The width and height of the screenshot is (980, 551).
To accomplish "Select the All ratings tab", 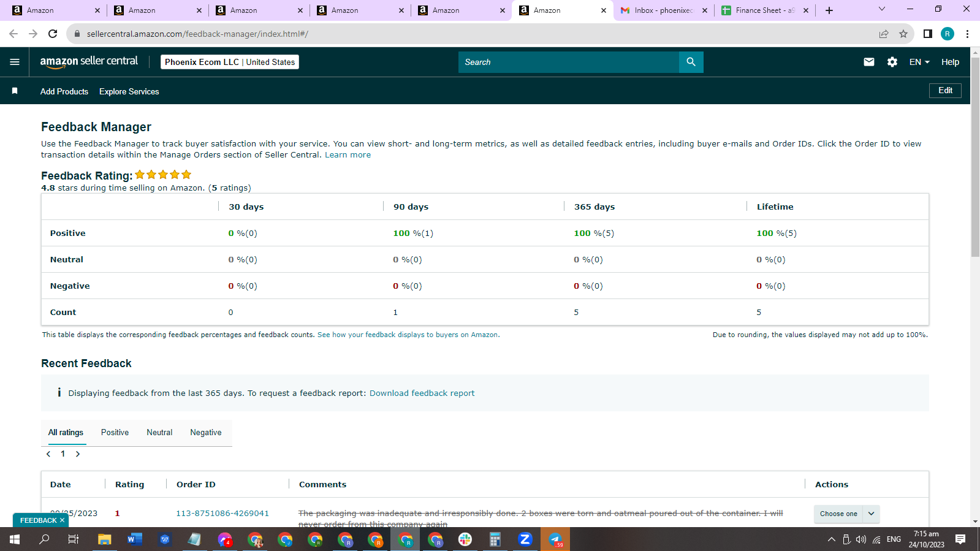I will pos(66,432).
